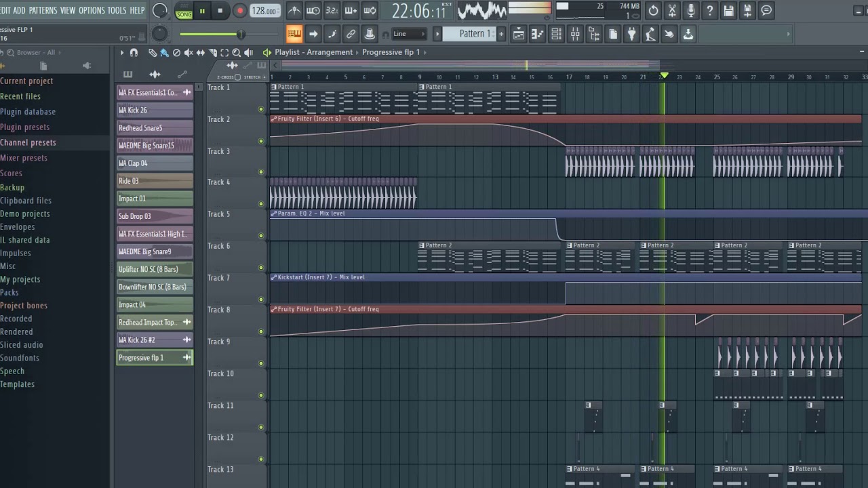Image resolution: width=868 pixels, height=488 pixels.
Task: Select the playlist Draw pencil tool
Action: 153,52
